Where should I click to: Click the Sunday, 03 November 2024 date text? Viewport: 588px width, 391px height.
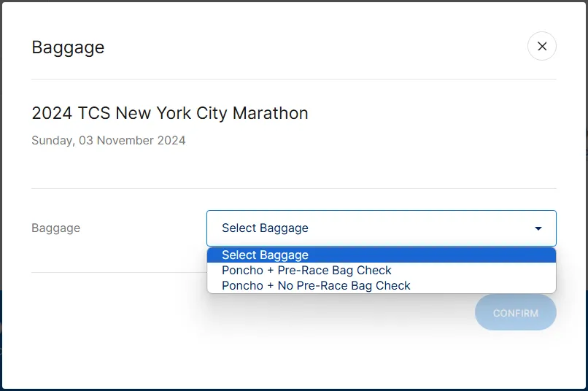[109, 140]
